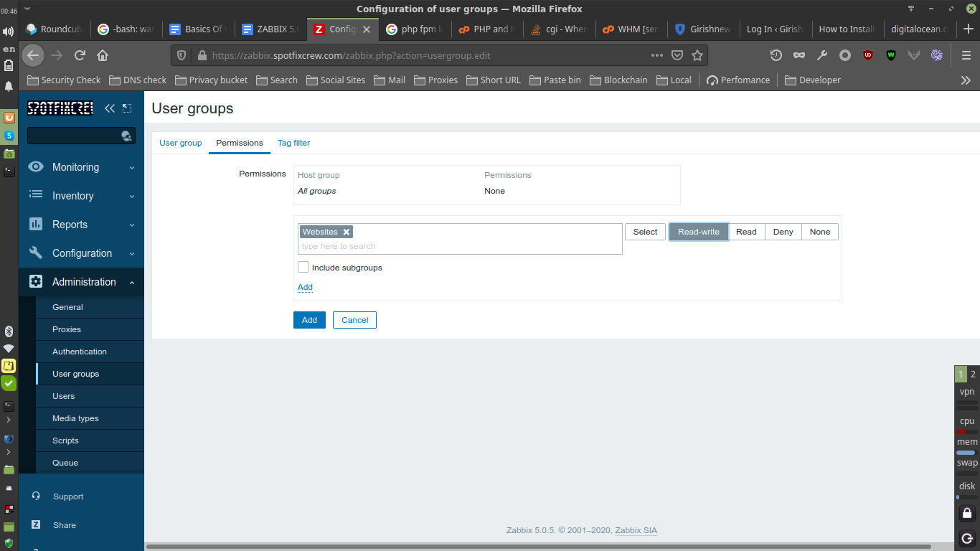
Task: Open the Firefox hamburger menu
Action: [966, 55]
